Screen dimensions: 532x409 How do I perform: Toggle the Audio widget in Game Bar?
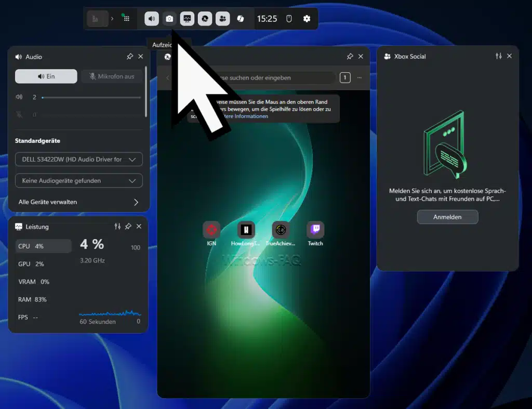pyautogui.click(x=152, y=19)
